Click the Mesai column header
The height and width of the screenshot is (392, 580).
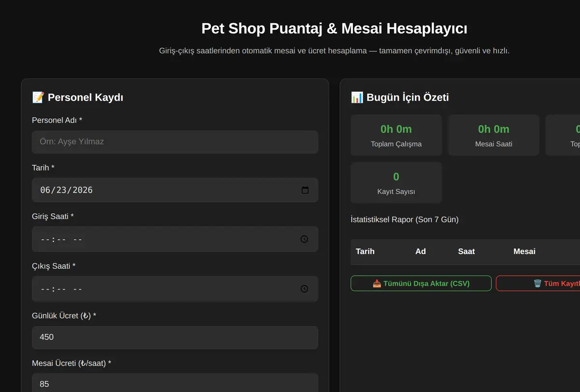524,251
